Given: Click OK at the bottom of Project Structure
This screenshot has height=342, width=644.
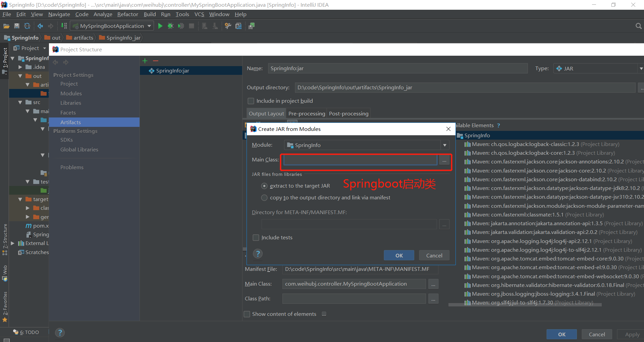Looking at the screenshot, I should click(x=561, y=335).
